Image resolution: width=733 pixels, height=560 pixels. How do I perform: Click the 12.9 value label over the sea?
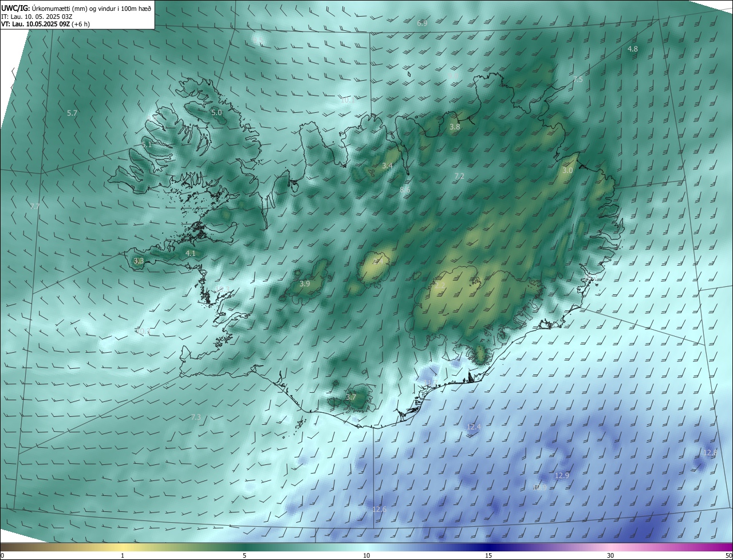pos(562,476)
